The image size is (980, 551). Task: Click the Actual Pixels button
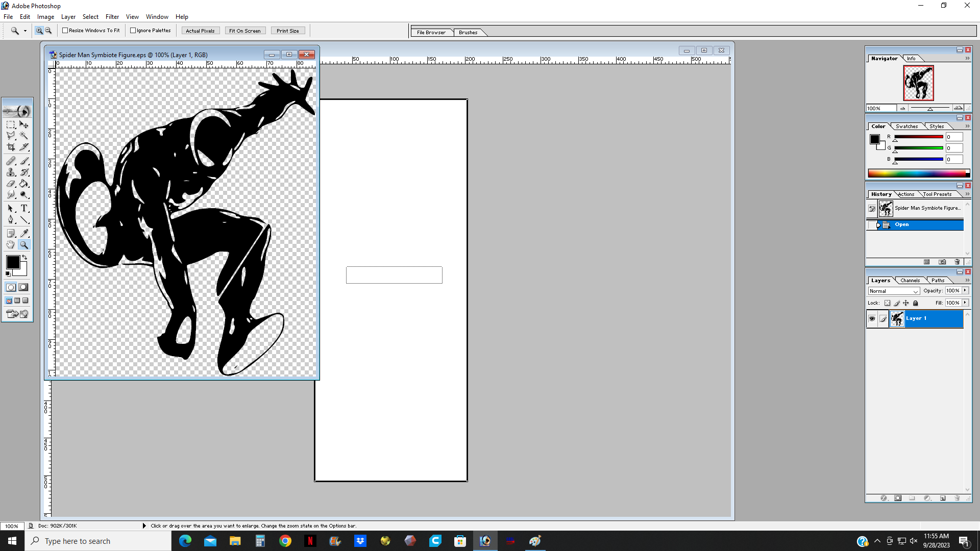(x=200, y=31)
